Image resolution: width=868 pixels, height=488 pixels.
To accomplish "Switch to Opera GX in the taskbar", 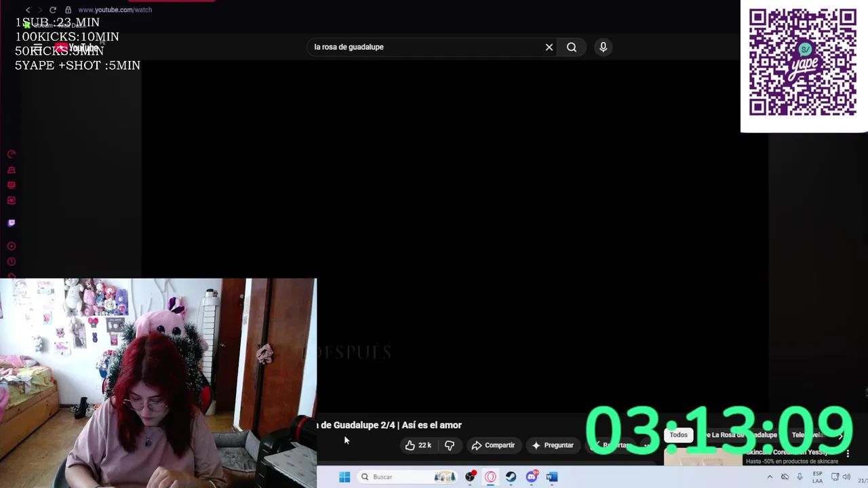I will pyautogui.click(x=490, y=477).
